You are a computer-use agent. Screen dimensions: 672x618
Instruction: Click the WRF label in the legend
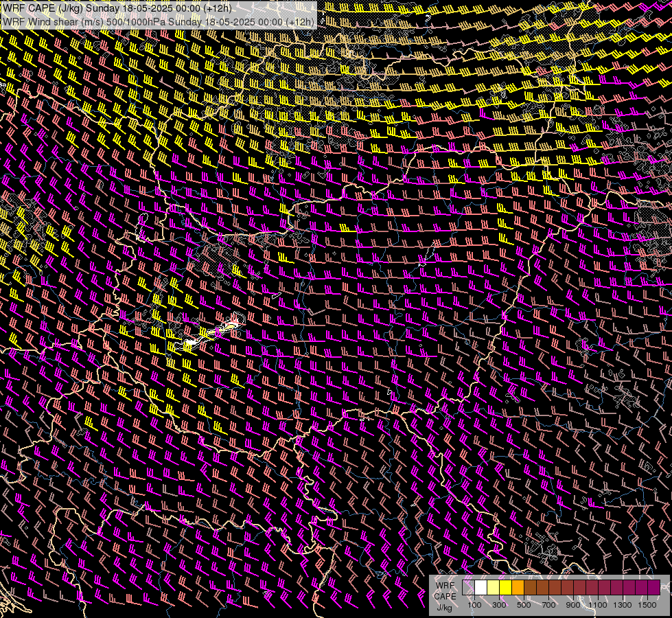[445, 586]
